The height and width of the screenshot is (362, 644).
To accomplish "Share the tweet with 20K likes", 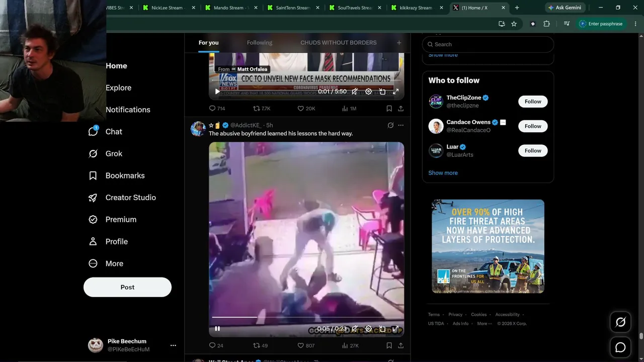I will coord(400,108).
